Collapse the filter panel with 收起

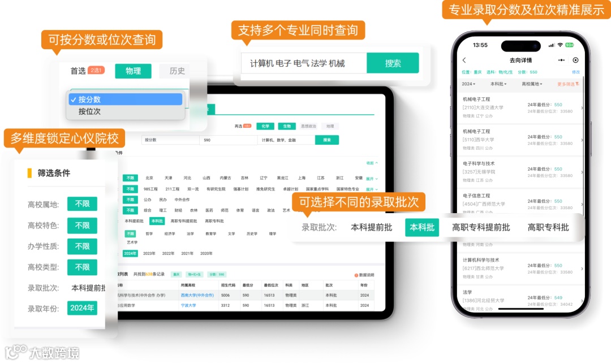[x=372, y=163]
